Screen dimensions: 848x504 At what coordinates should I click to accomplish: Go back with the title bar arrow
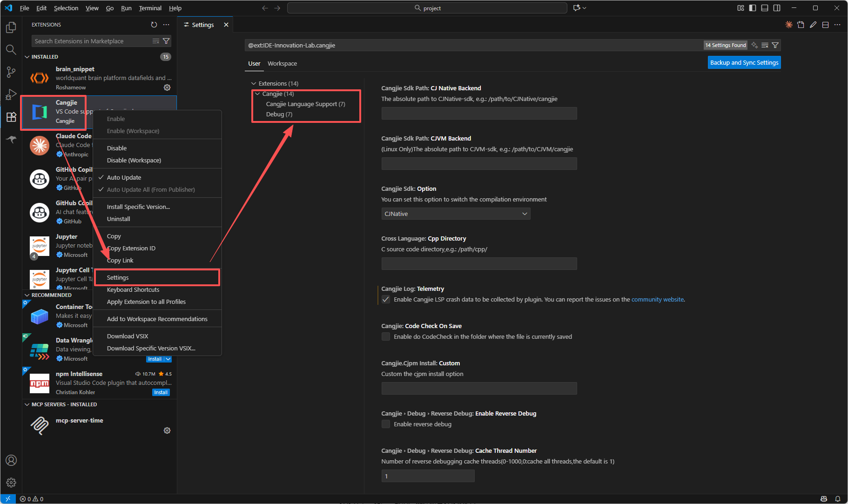point(265,8)
